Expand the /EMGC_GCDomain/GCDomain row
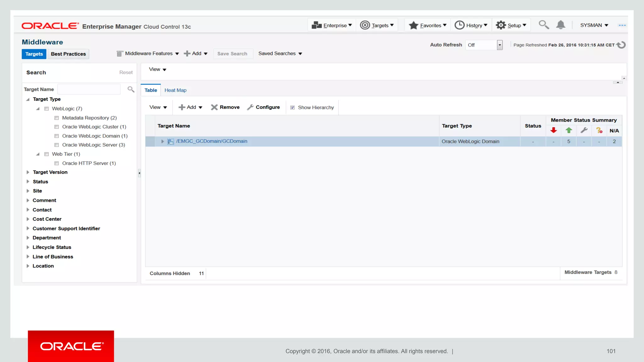The height and width of the screenshot is (362, 644). coord(163,141)
